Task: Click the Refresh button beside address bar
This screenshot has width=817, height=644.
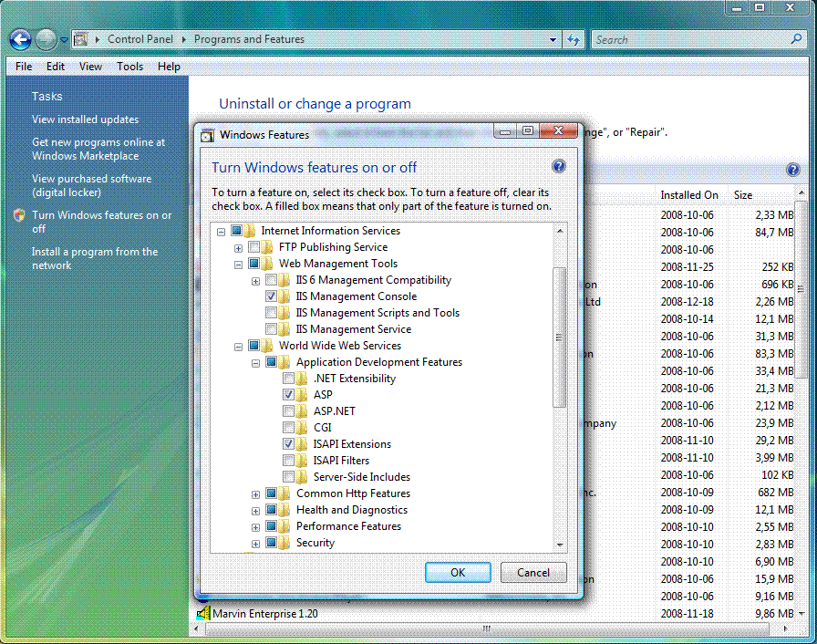Action: click(x=574, y=39)
